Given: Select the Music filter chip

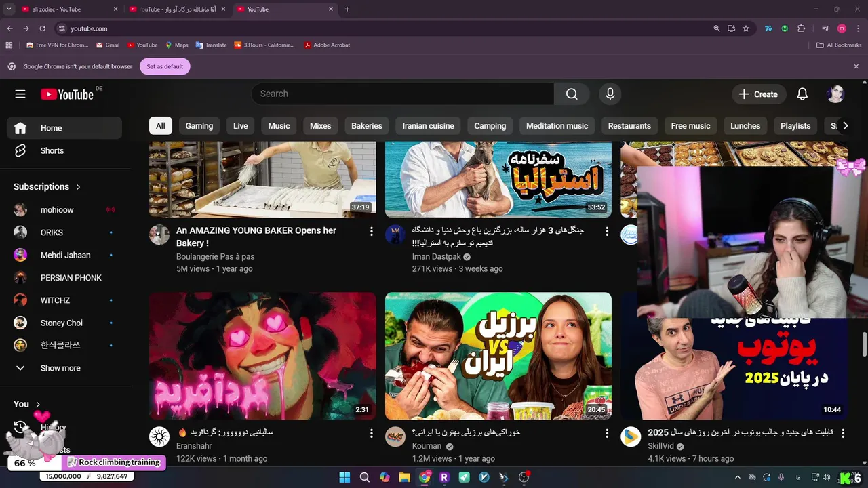Looking at the screenshot, I should (279, 126).
